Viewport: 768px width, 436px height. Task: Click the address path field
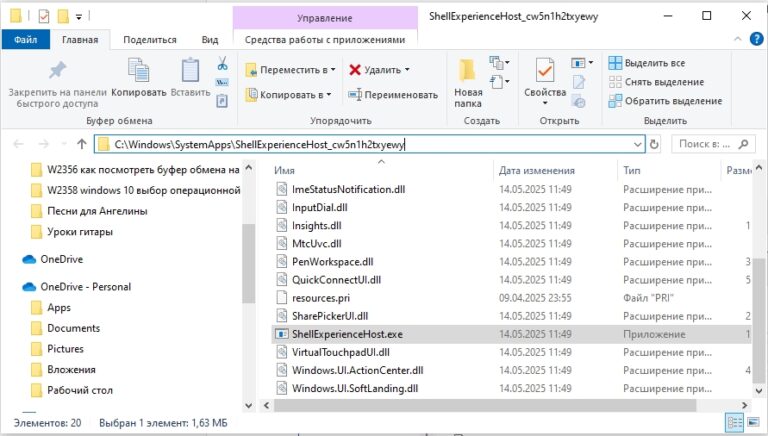click(x=367, y=144)
